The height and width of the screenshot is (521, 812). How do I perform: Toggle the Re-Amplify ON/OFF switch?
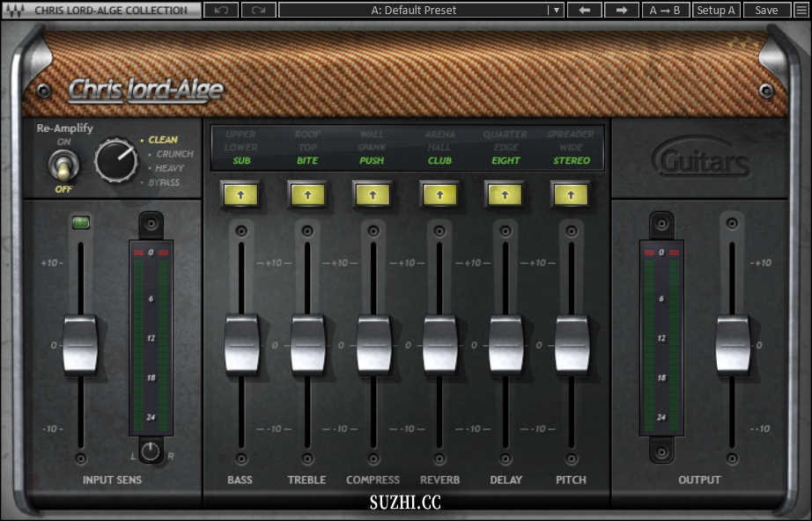pos(64,164)
